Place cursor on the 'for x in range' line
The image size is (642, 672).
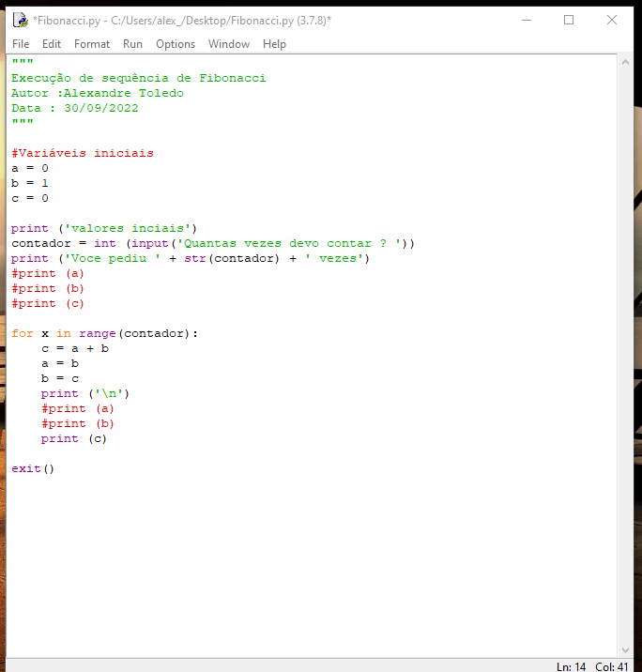pyautogui.click(x=104, y=333)
